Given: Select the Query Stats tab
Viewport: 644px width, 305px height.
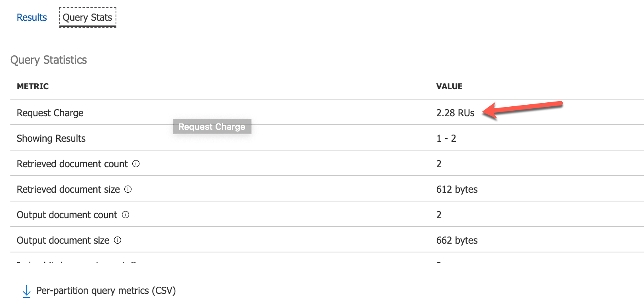Looking at the screenshot, I should (x=87, y=18).
